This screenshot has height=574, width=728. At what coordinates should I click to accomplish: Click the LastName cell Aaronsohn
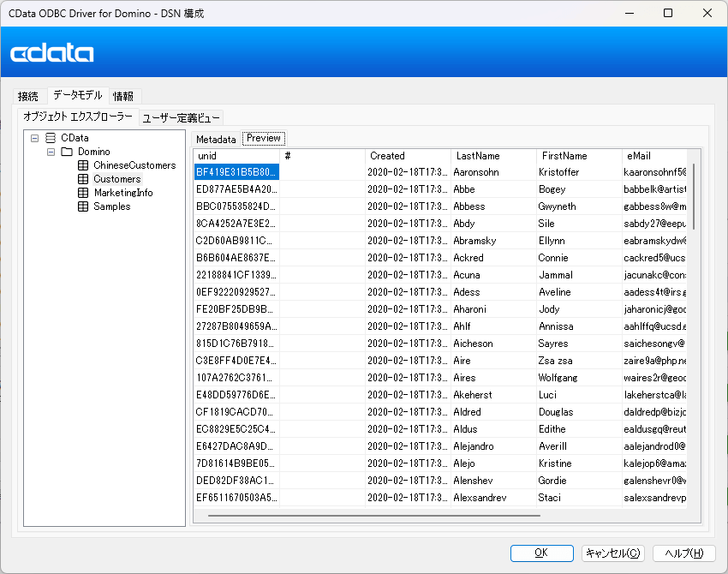click(493, 172)
